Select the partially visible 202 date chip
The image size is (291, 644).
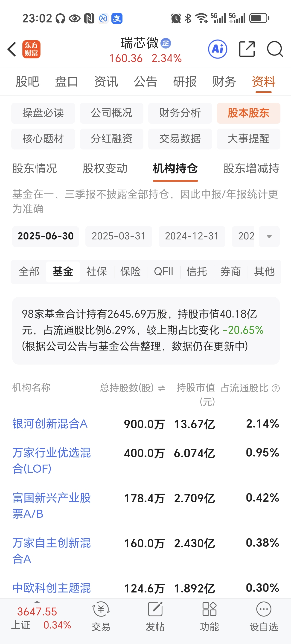tap(243, 236)
